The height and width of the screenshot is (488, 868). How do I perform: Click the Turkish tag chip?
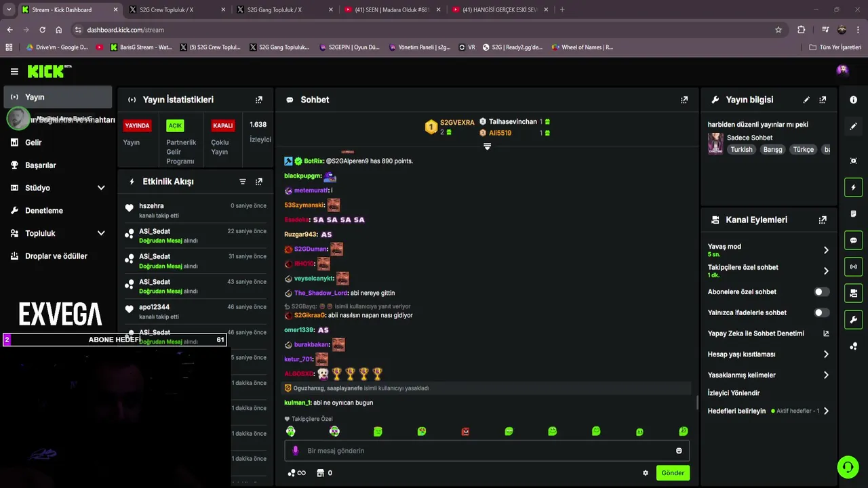741,149
